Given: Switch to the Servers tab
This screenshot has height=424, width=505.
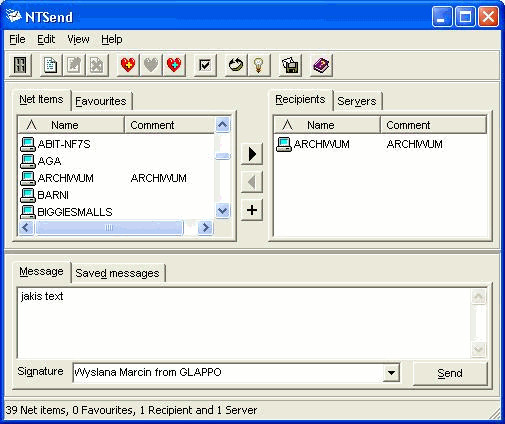Looking at the screenshot, I should click(x=357, y=101).
